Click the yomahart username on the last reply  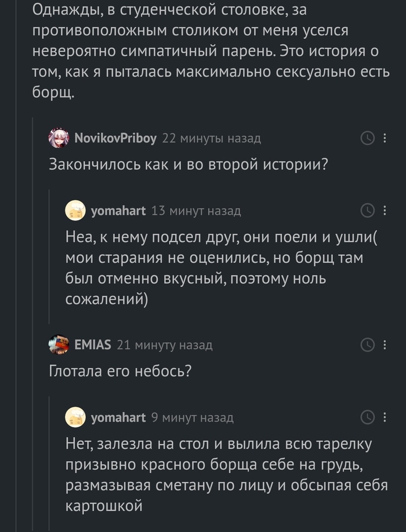pos(118,417)
